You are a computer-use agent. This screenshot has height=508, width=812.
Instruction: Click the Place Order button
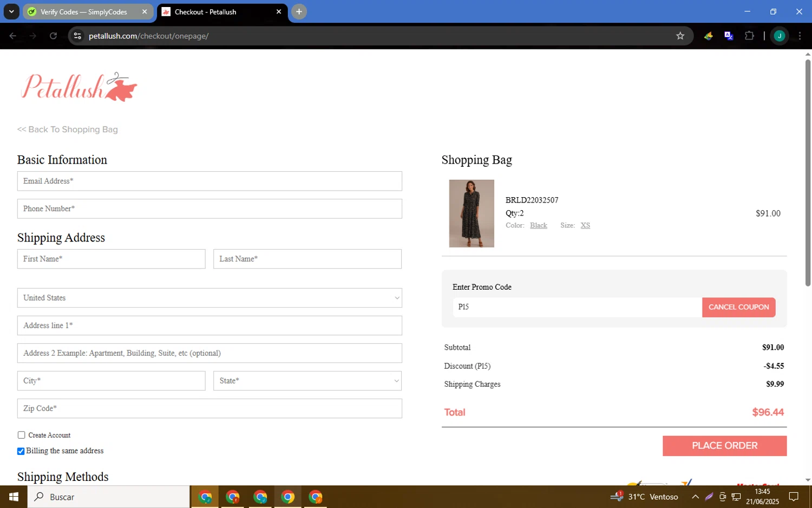tap(724, 446)
